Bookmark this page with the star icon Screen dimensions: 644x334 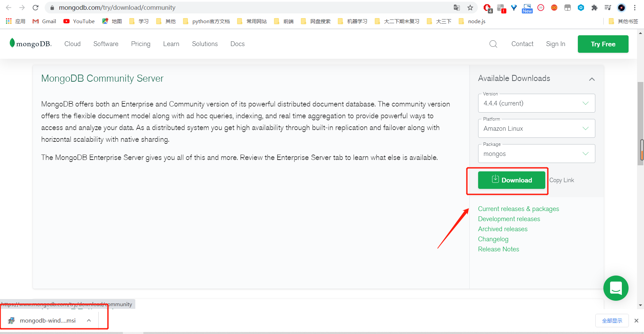tap(470, 7)
